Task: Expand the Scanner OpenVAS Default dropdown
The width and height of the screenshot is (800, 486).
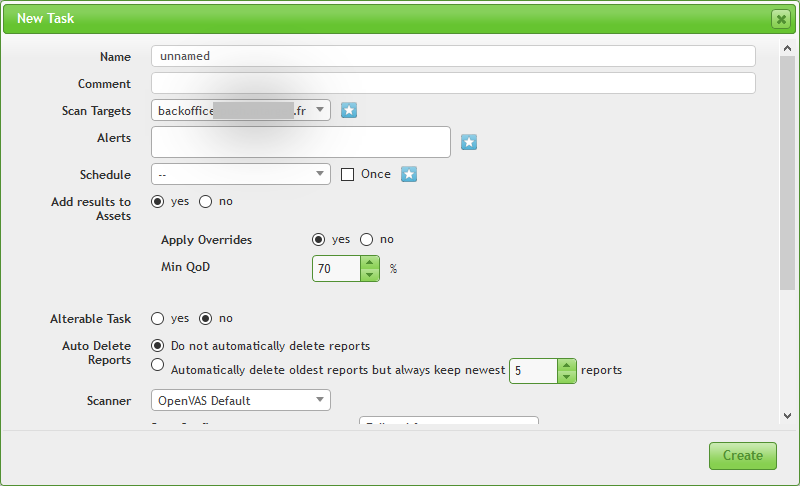Action: click(241, 401)
